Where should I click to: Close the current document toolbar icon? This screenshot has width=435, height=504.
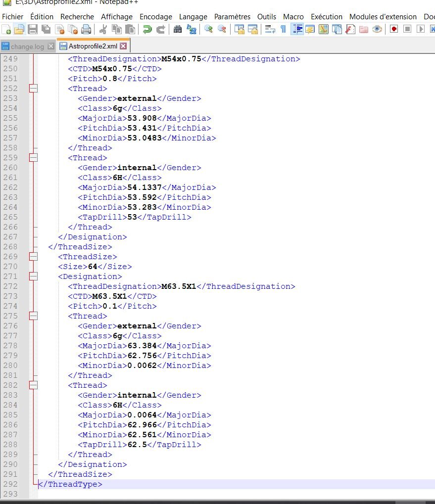click(x=60, y=29)
